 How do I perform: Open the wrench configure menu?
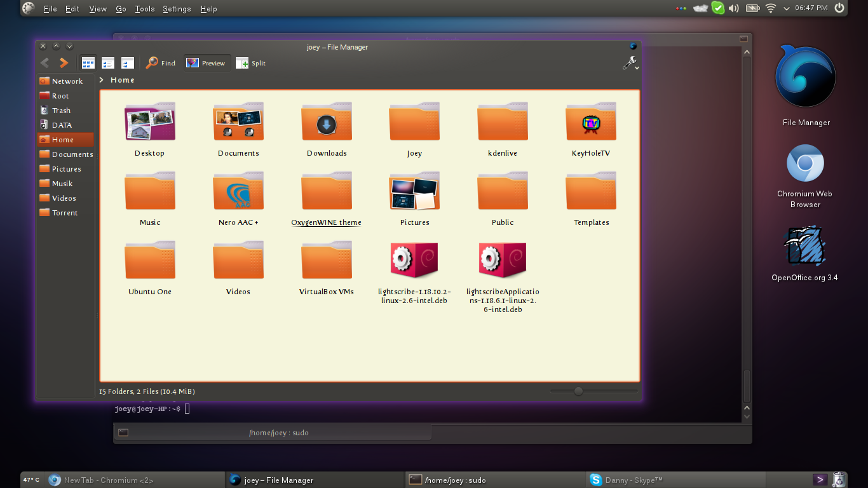630,63
